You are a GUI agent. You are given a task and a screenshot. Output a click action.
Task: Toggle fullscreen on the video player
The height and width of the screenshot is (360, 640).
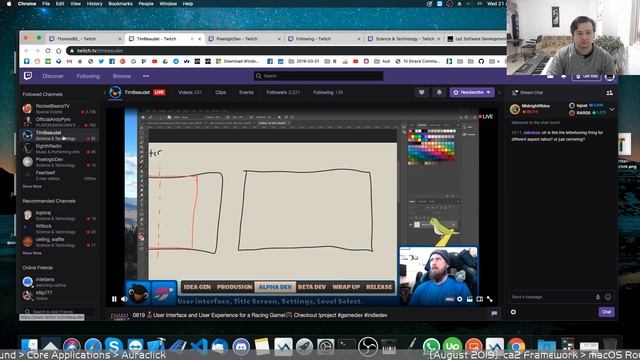pos(490,299)
